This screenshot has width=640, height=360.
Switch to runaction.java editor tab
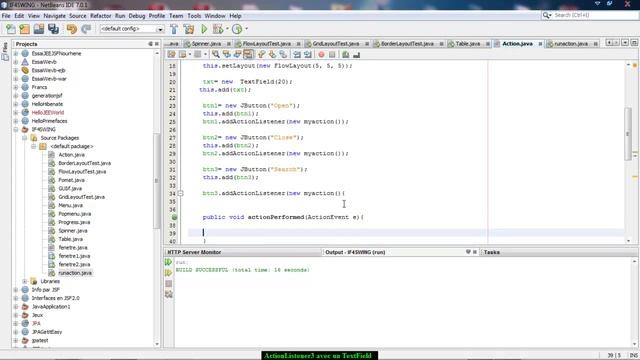point(571,44)
